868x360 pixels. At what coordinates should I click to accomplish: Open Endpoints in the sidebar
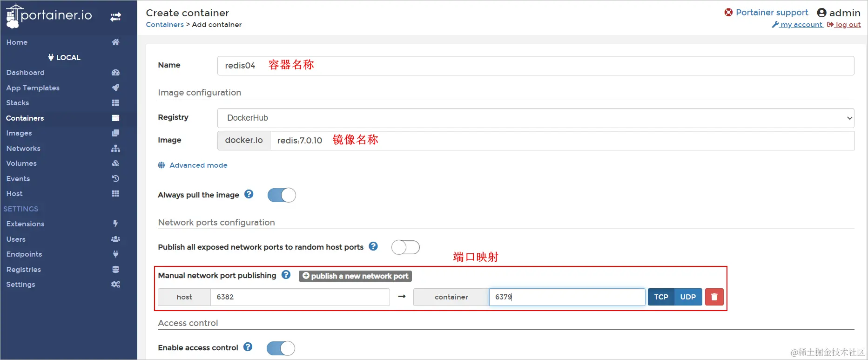24,254
